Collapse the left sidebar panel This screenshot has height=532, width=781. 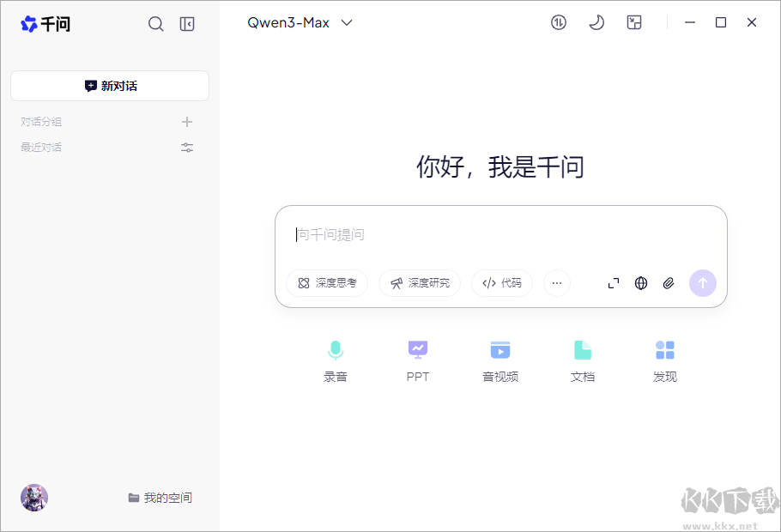coord(187,24)
